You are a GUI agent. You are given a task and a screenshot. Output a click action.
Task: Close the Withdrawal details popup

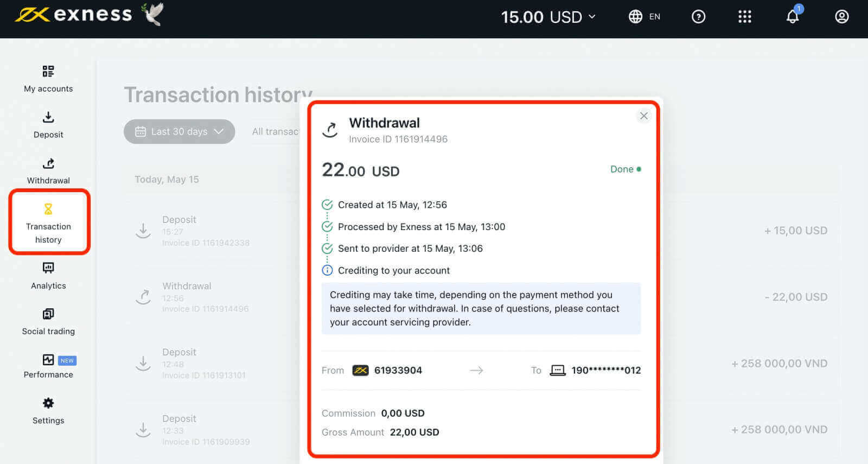(x=644, y=116)
